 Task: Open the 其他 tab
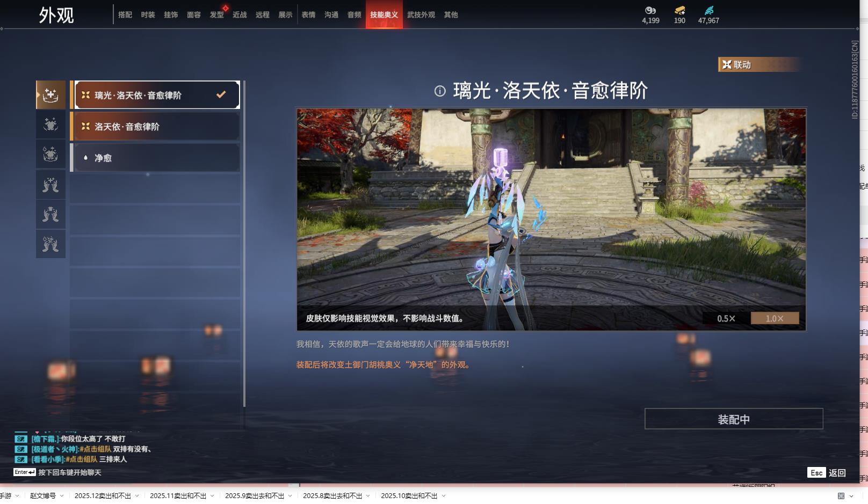451,15
